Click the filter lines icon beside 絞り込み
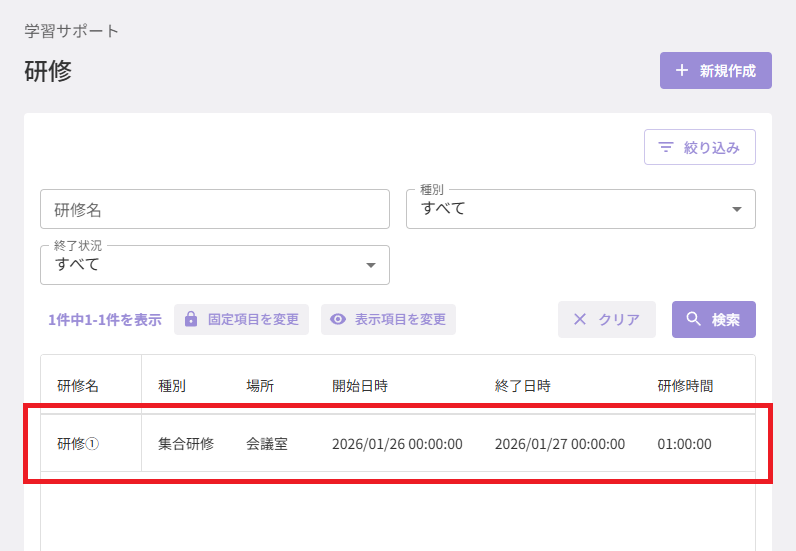This screenshot has width=796, height=551. (x=666, y=147)
